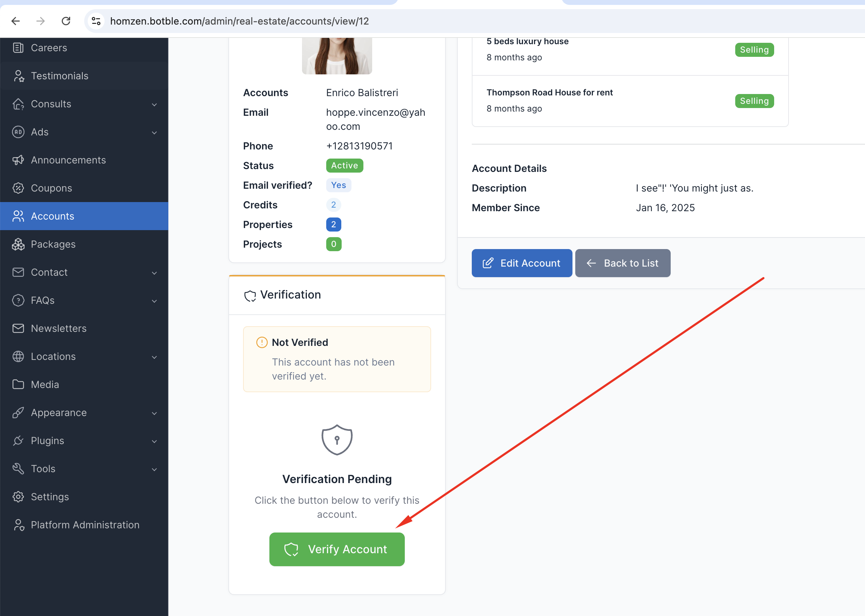Click the Newsletters envelope icon
The width and height of the screenshot is (865, 616).
tap(18, 328)
